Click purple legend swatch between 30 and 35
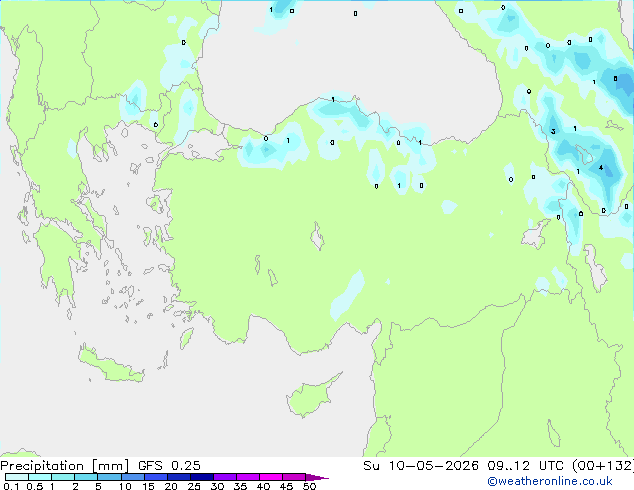 pyautogui.click(x=225, y=477)
